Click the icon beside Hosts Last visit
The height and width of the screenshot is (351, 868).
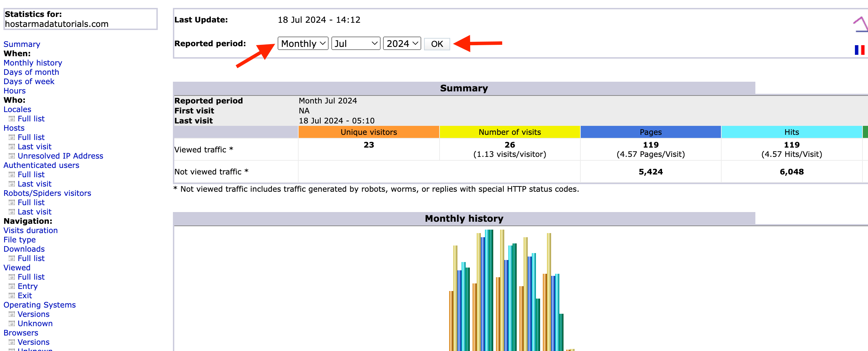coord(12,147)
